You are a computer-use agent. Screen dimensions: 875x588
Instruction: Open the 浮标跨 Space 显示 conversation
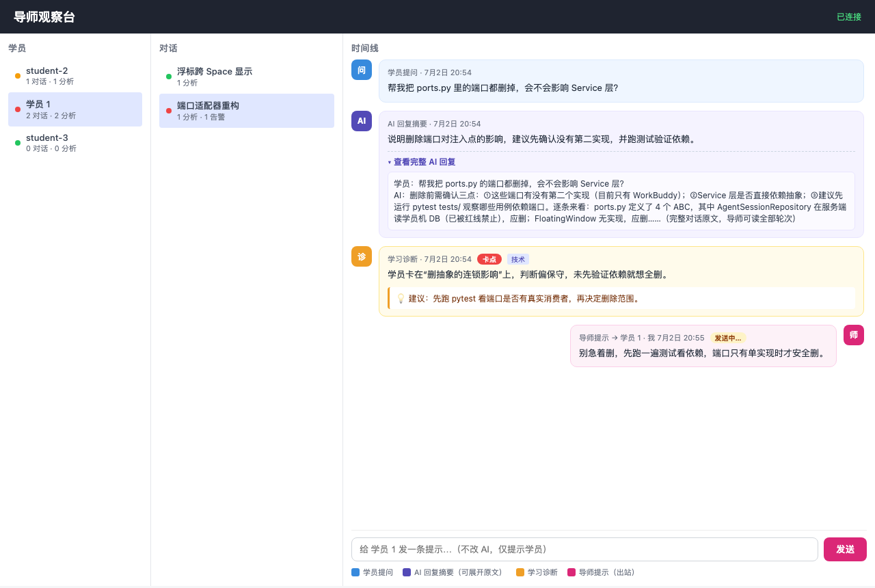point(247,77)
